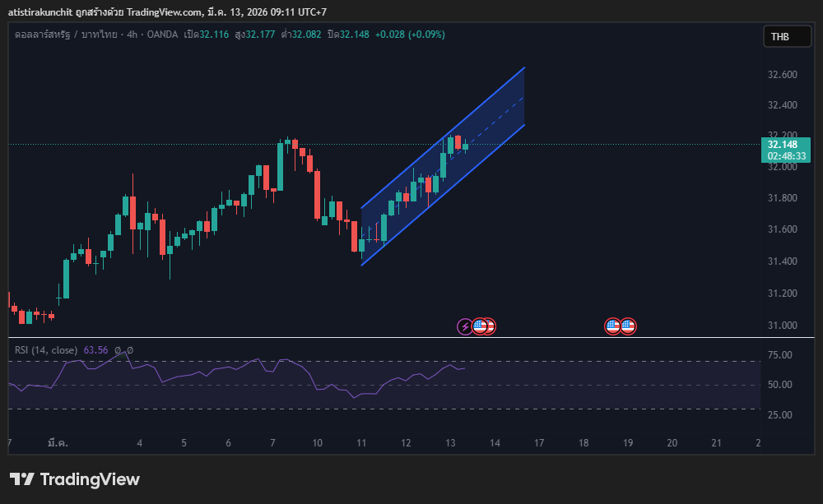Click the RSI value 63.56
This screenshot has width=823, height=504.
(96, 350)
